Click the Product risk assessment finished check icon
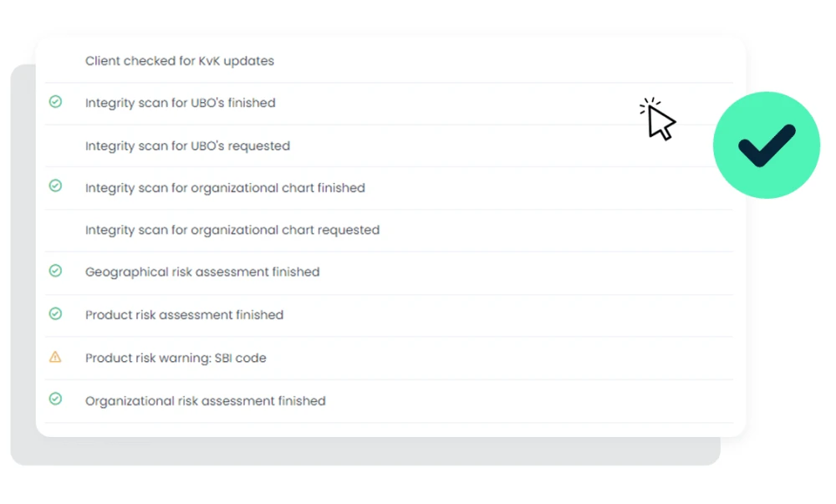 point(55,313)
